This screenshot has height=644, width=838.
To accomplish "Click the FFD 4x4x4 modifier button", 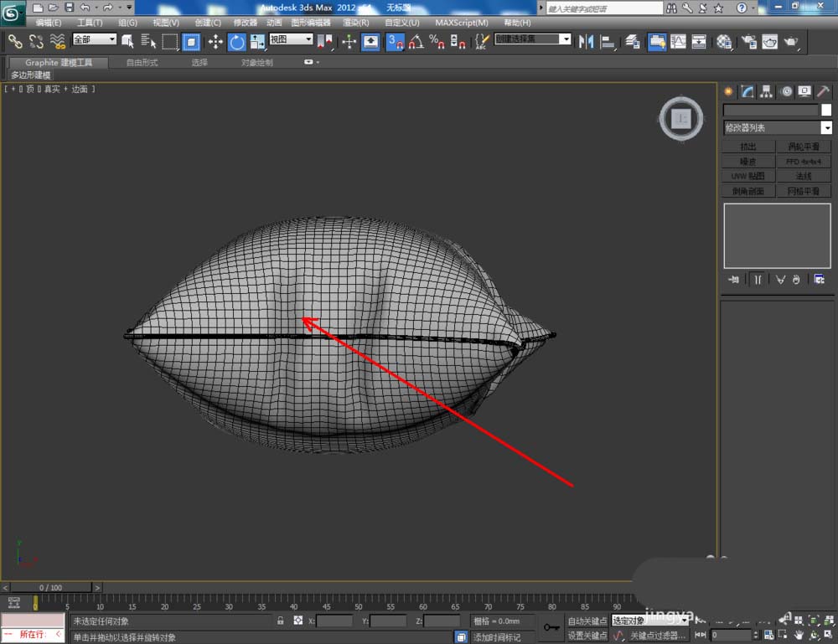I will [x=804, y=162].
